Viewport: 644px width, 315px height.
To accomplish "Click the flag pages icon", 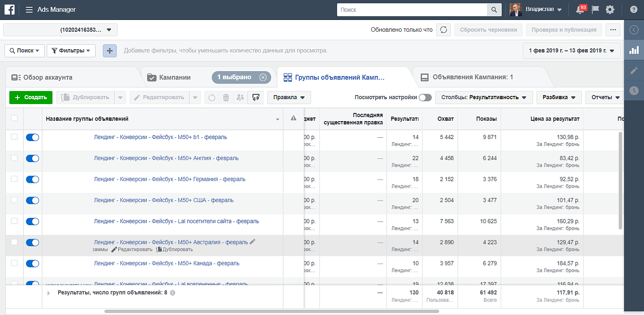I will (595, 10).
